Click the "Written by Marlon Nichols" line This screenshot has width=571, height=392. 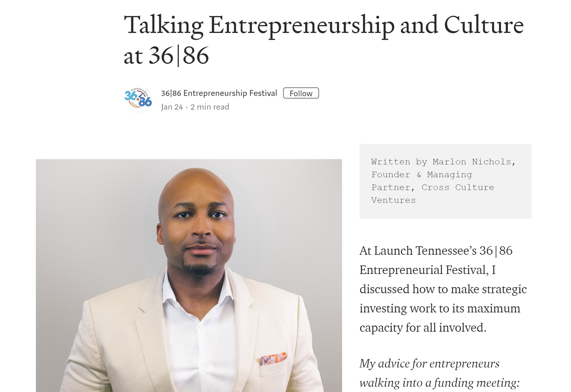point(443,162)
